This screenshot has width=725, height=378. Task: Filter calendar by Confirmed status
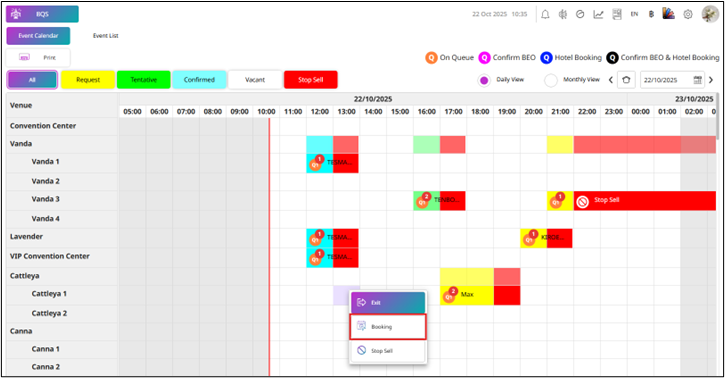[x=199, y=80]
